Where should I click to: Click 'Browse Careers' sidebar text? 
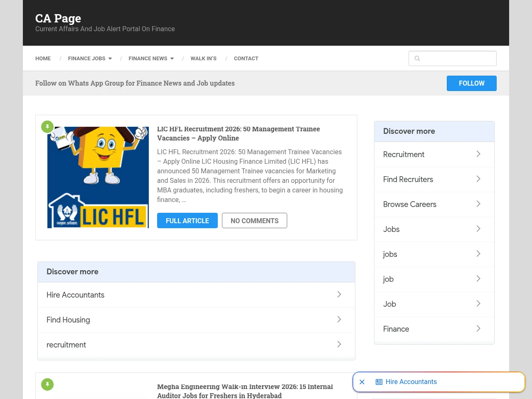[410, 204]
